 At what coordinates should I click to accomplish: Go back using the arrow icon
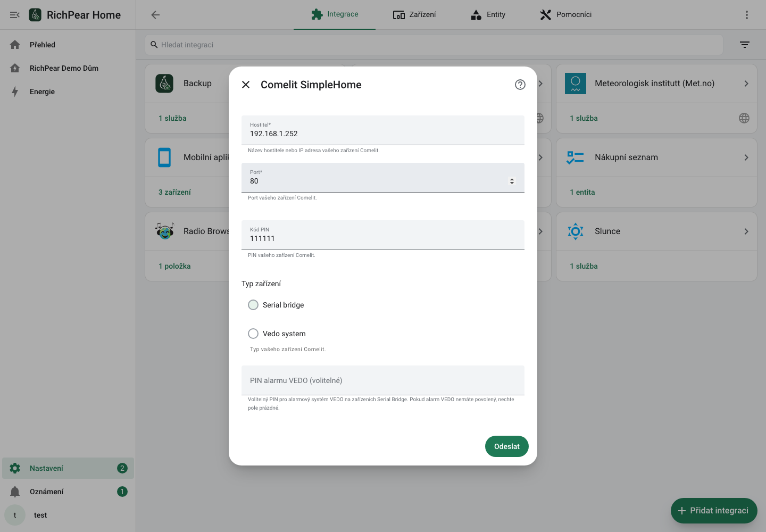(155, 15)
